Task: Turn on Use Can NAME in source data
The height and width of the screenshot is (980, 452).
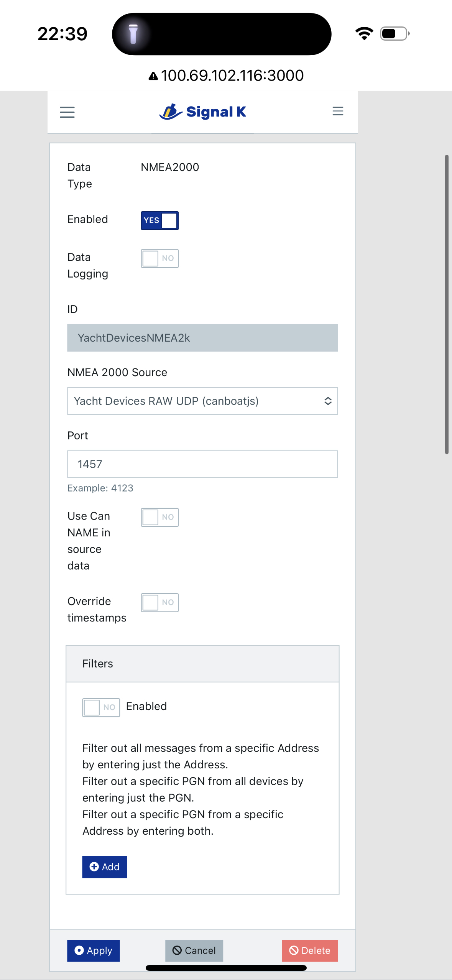Action: coord(160,517)
